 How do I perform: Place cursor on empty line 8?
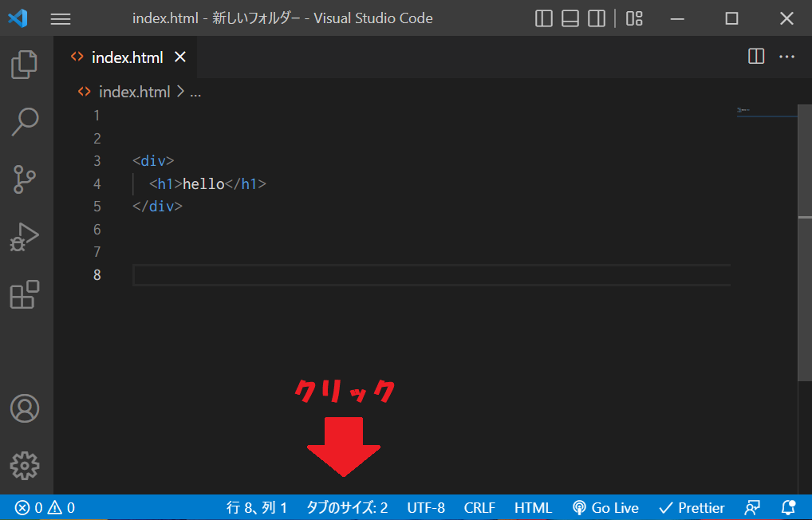click(x=432, y=275)
